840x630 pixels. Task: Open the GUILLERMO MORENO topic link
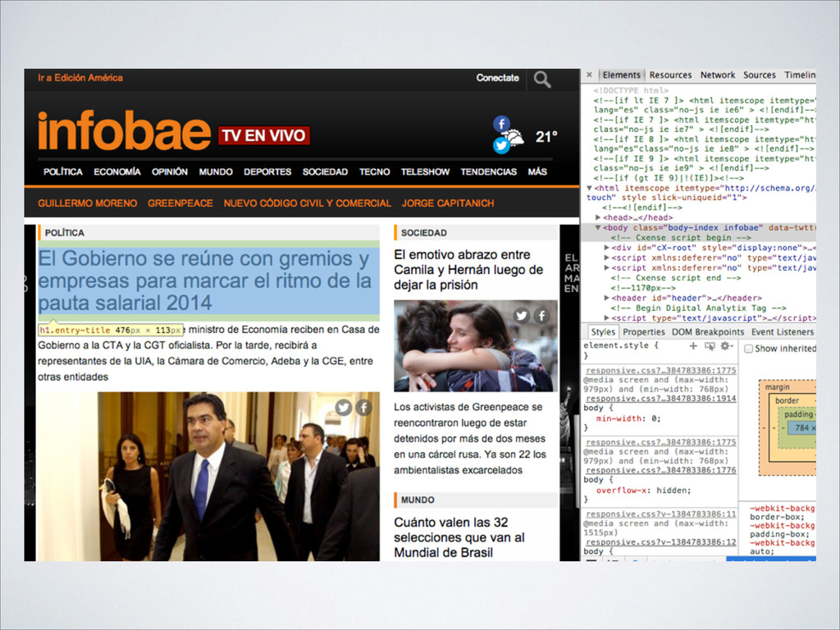coord(87,203)
